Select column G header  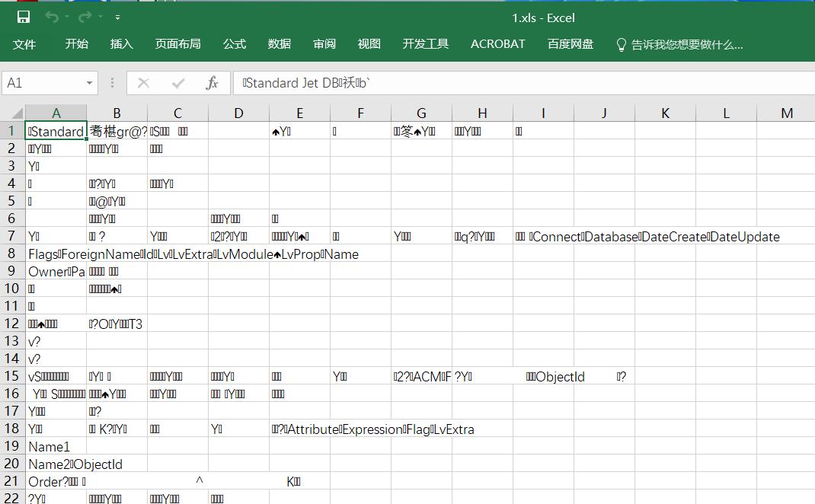(x=421, y=113)
